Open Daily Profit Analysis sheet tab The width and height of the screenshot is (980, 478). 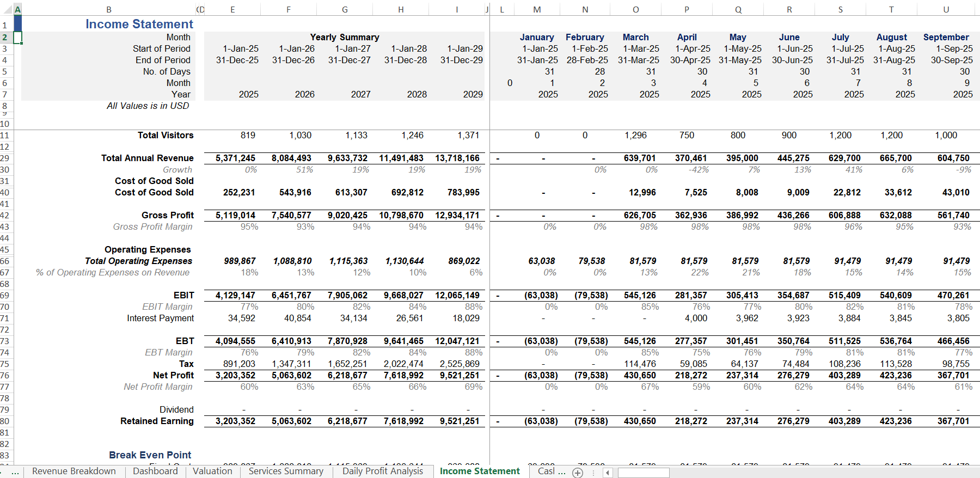[x=383, y=471]
